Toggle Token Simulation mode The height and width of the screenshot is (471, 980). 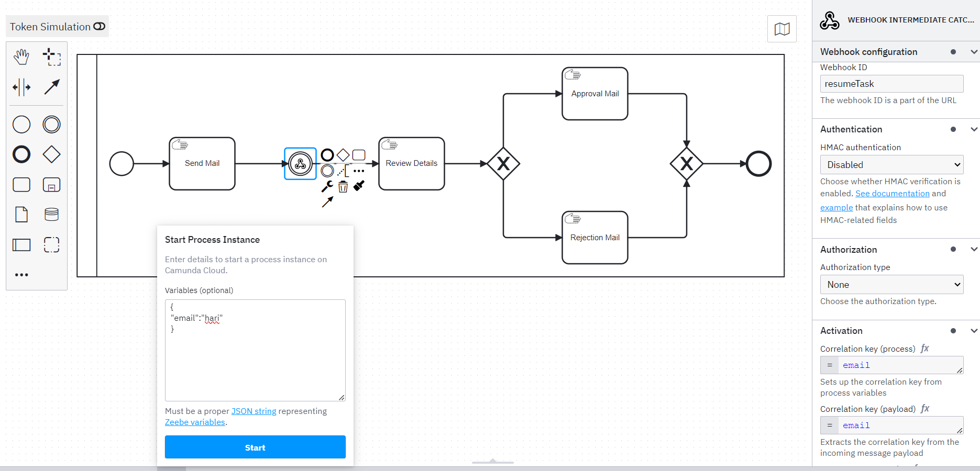pos(99,26)
